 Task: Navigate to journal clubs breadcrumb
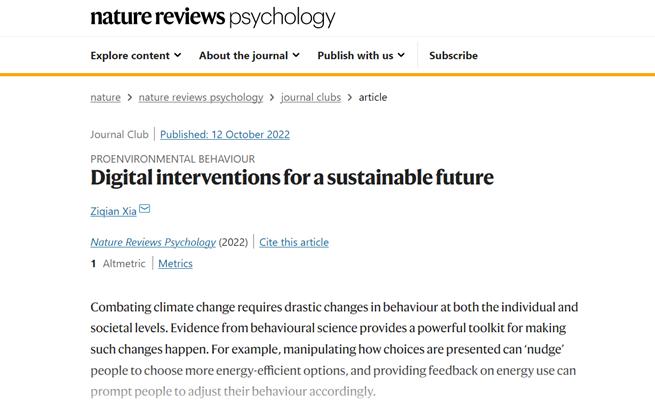(310, 97)
